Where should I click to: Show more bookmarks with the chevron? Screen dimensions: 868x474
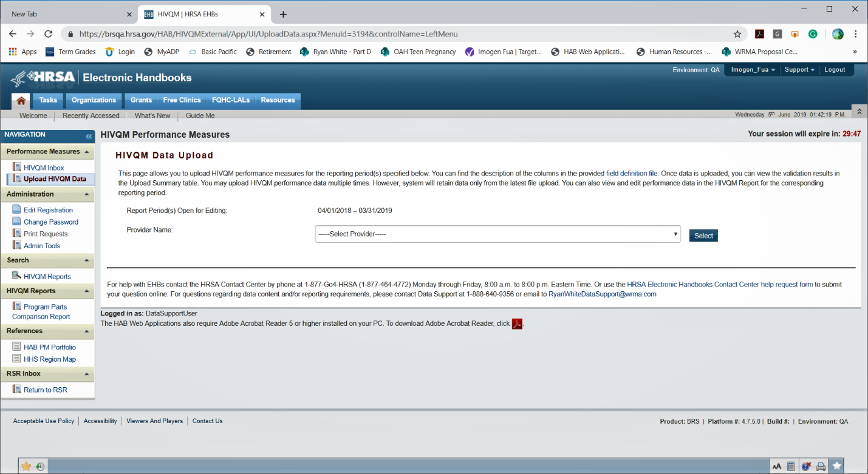coord(855,52)
